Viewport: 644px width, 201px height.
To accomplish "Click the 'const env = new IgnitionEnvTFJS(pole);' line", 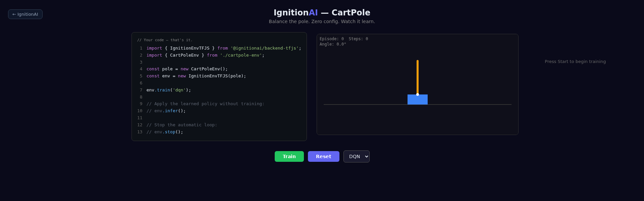I will point(196,76).
